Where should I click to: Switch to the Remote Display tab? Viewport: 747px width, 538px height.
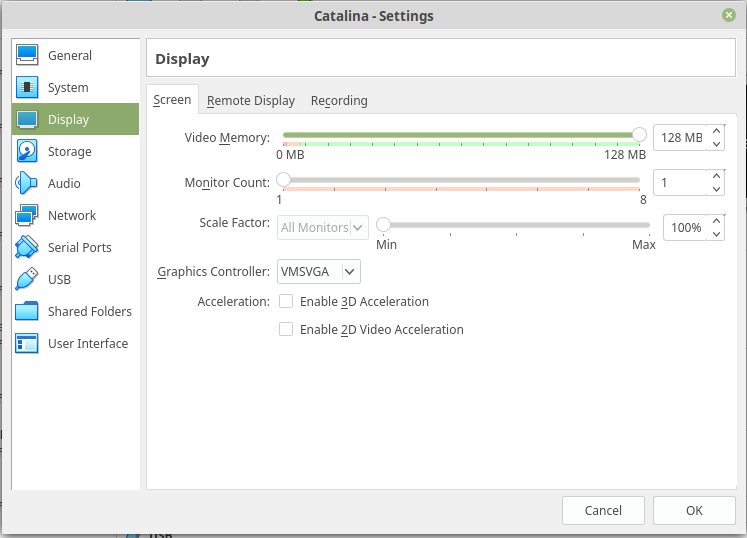point(251,101)
